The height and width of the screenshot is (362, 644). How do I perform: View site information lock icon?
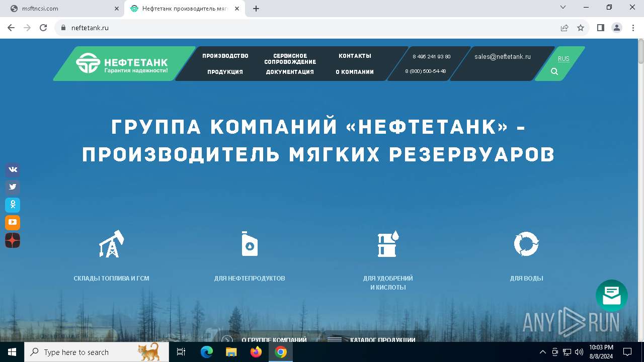(x=63, y=28)
